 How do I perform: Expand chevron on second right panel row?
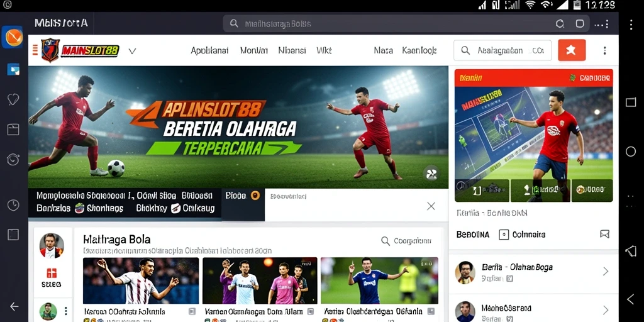[x=606, y=310]
